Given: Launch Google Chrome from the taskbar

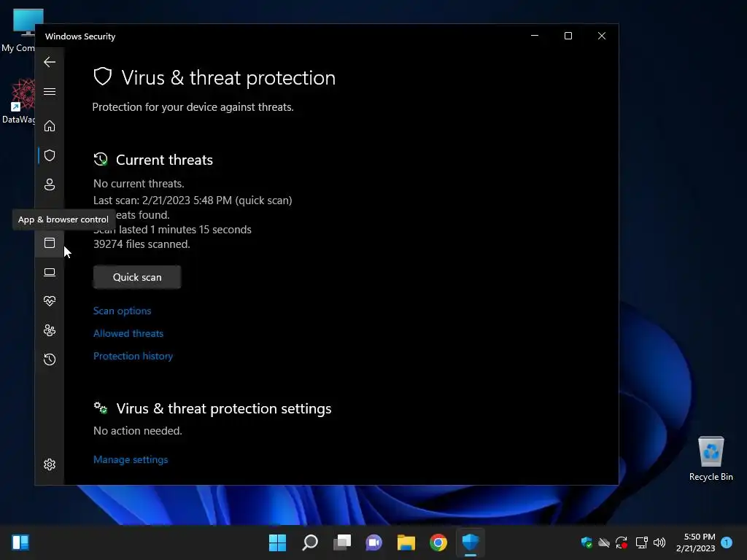Looking at the screenshot, I should point(438,542).
